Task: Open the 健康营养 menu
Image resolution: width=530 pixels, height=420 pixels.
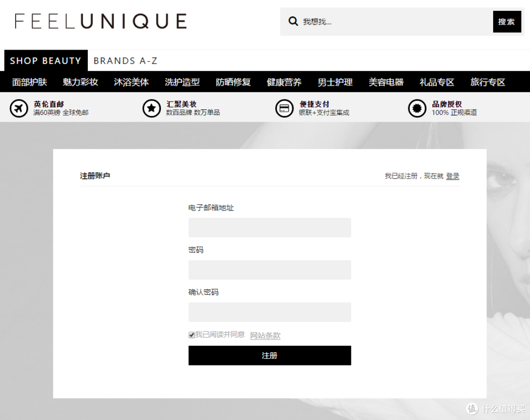Action: (x=284, y=82)
